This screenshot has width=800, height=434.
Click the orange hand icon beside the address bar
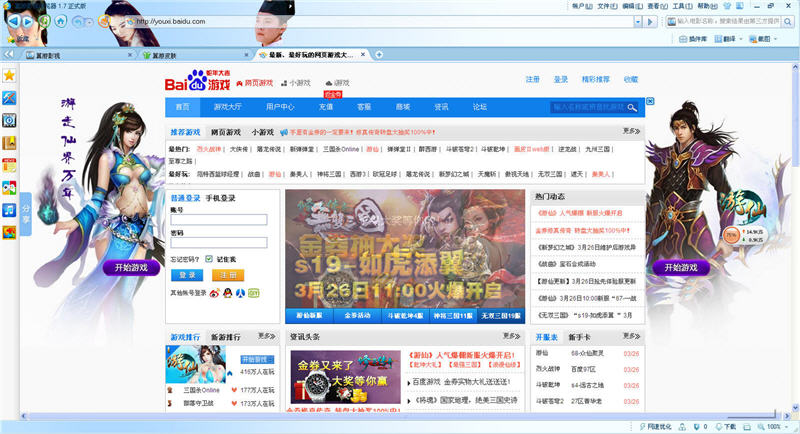tap(104, 21)
